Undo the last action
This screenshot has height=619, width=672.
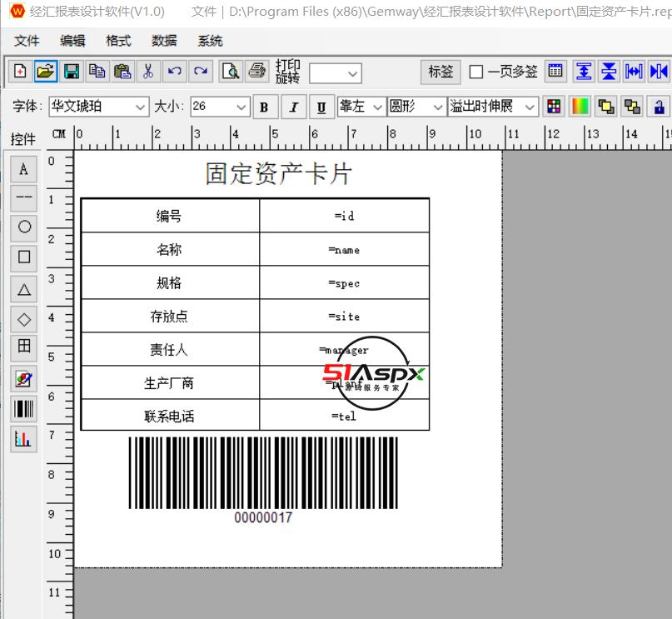(x=174, y=71)
